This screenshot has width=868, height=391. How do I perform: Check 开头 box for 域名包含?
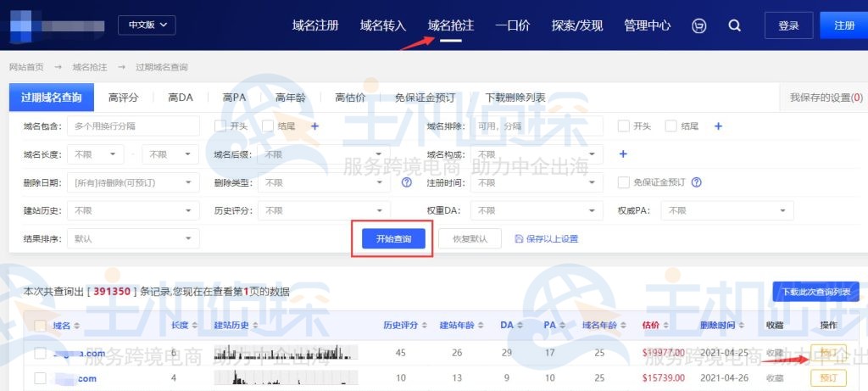[x=220, y=126]
